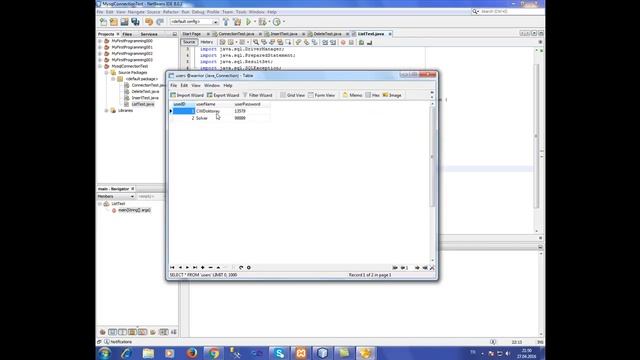Open the View menu in the Table window
This screenshot has height=360, width=640.
[196, 86]
